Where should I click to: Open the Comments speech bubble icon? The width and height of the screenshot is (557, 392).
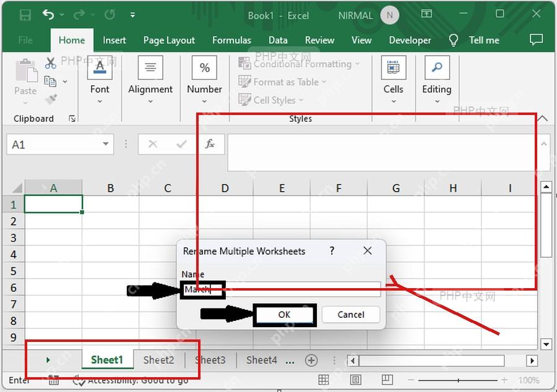click(536, 40)
